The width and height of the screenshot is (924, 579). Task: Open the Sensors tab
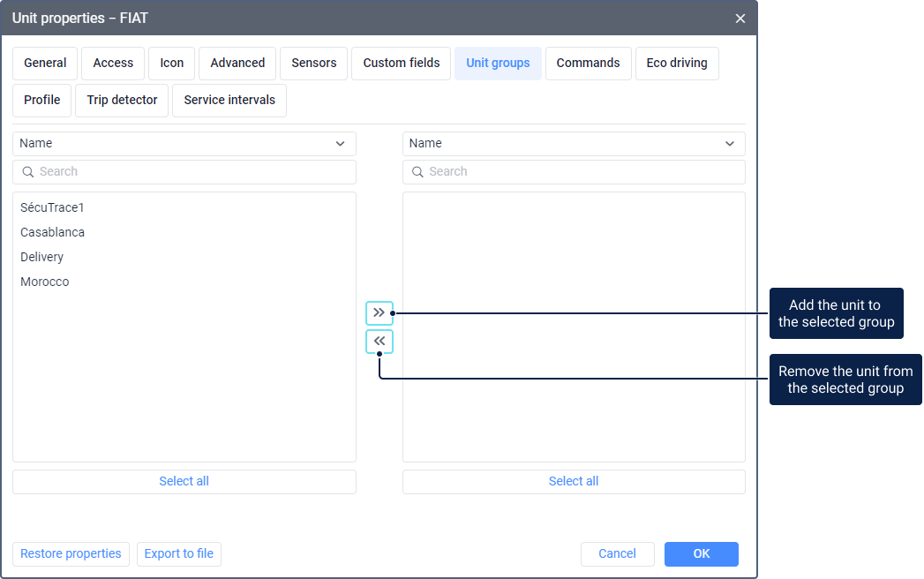(x=313, y=64)
